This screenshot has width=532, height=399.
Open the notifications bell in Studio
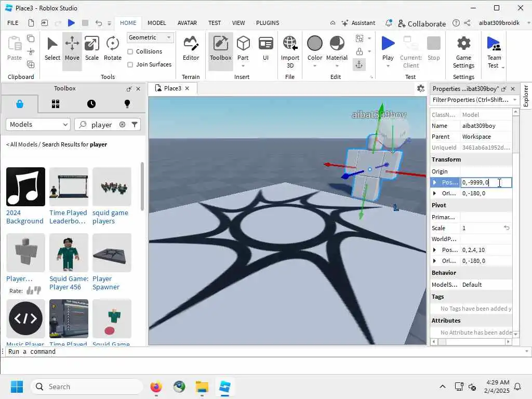(389, 23)
